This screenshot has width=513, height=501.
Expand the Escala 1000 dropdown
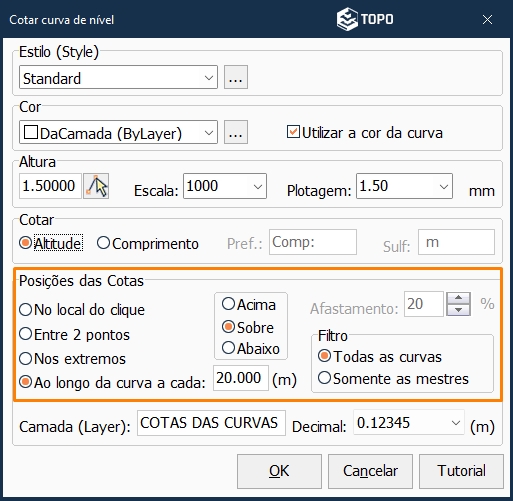coord(225,186)
